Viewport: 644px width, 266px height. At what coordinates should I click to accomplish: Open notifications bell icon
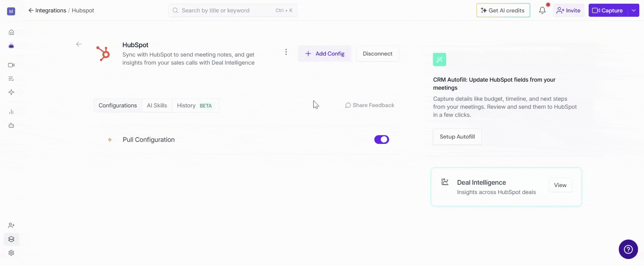click(542, 10)
